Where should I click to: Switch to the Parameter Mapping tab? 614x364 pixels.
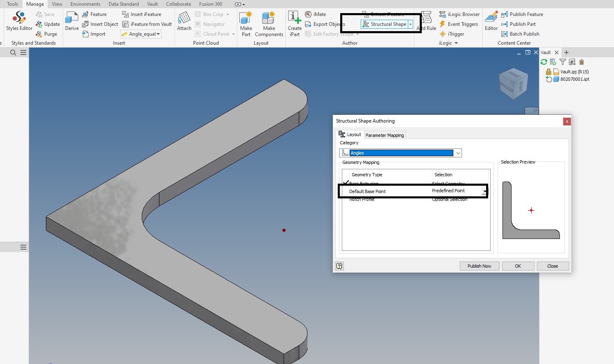[x=384, y=135]
